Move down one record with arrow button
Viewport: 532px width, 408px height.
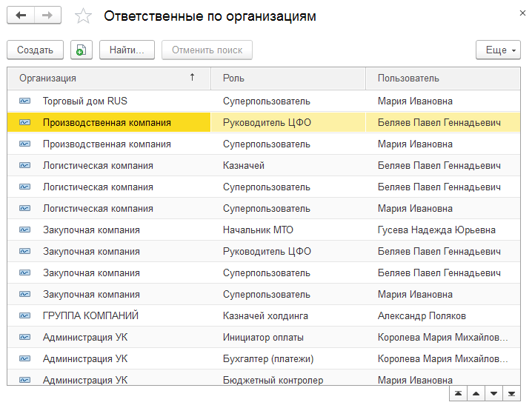tap(493, 393)
